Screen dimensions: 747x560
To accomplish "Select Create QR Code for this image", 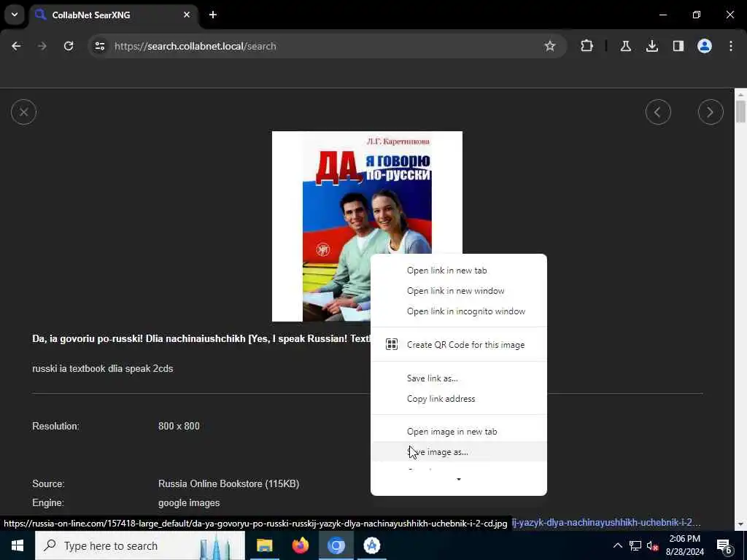I will [x=458, y=345].
